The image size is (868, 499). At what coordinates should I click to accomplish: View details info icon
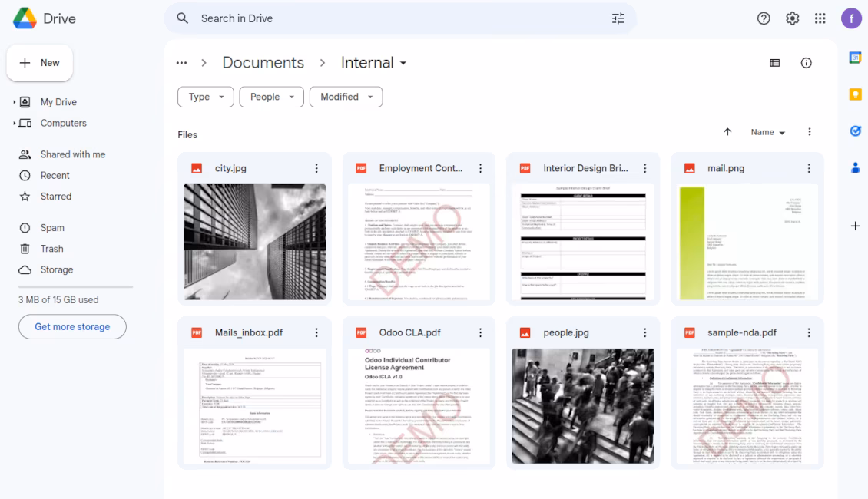[806, 63]
